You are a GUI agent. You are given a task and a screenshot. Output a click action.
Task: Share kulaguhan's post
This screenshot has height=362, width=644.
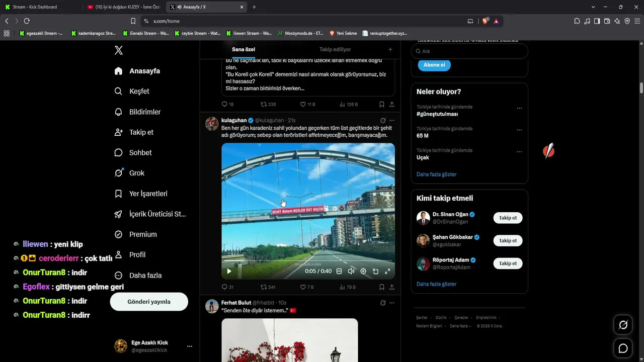click(x=392, y=287)
